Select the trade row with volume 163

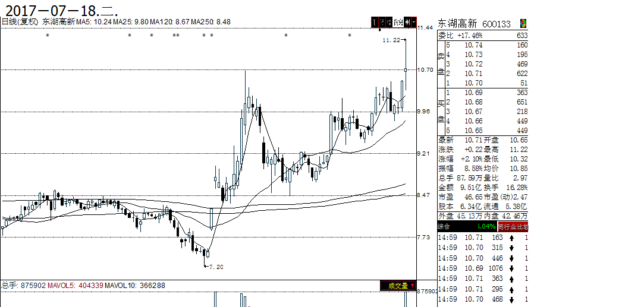[483, 238]
